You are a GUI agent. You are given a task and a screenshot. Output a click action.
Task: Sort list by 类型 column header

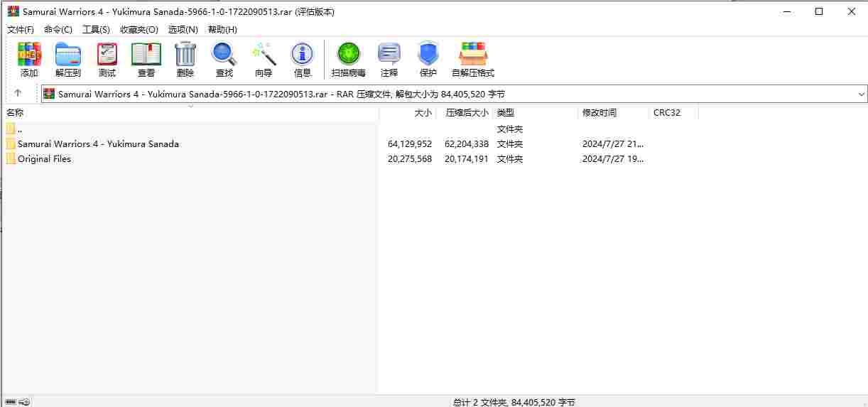tap(536, 112)
